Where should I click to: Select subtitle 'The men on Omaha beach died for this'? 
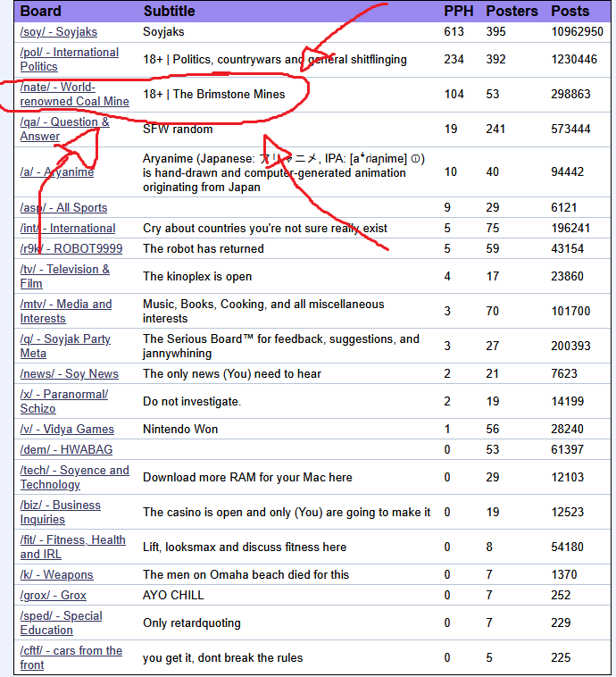[246, 575]
